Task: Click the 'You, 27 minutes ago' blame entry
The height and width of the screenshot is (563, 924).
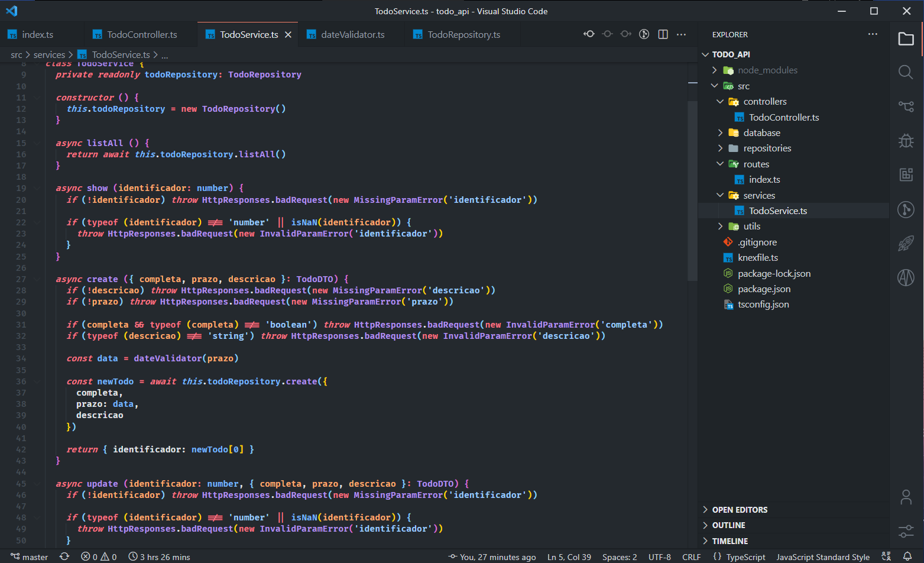Action: pyautogui.click(x=492, y=556)
